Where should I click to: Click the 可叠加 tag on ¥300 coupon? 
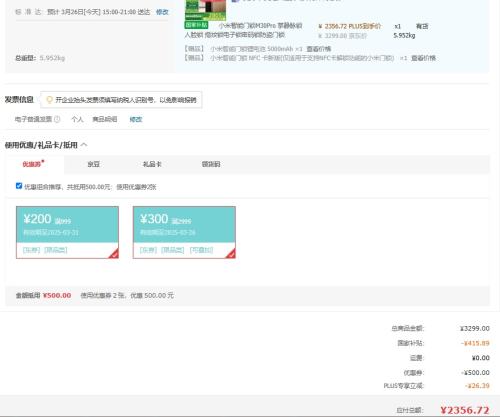tap(201, 250)
